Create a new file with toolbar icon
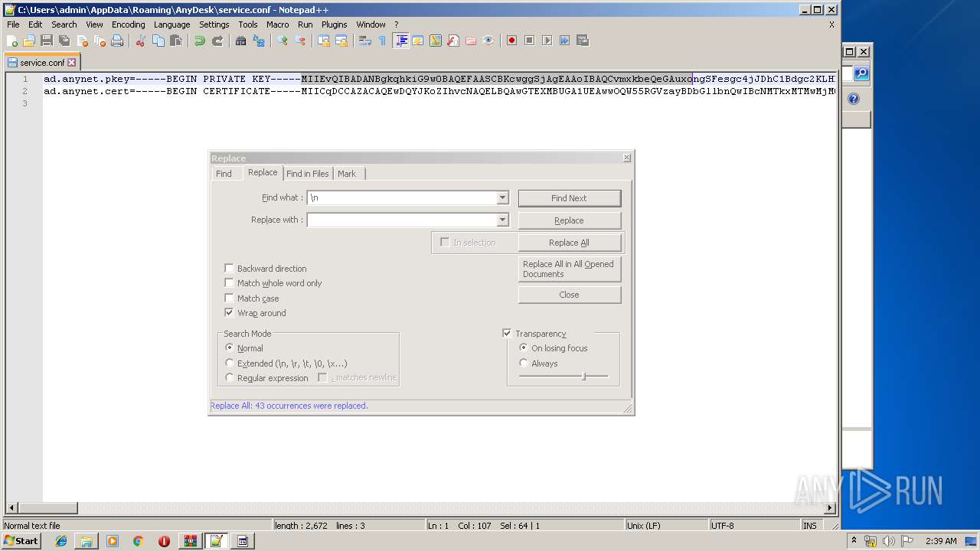 pyautogui.click(x=12, y=41)
